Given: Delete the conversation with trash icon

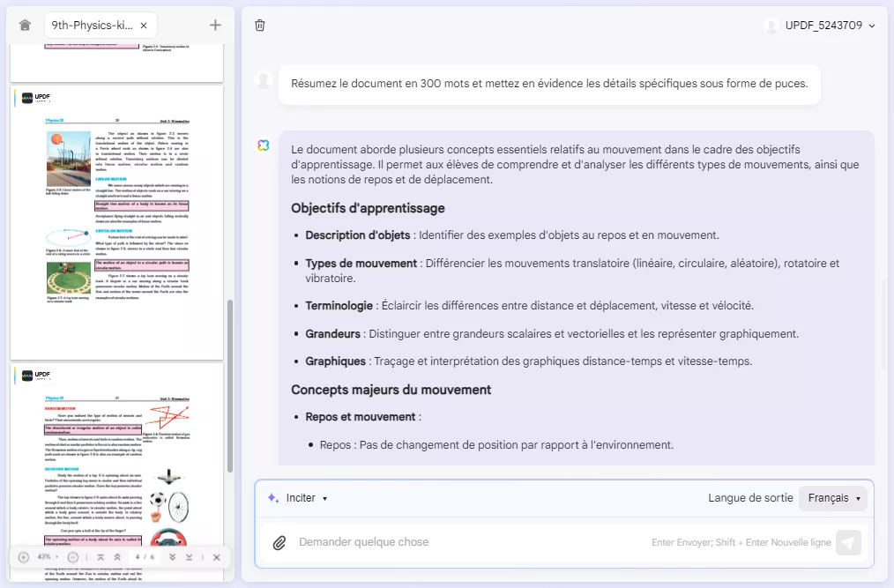Looking at the screenshot, I should (260, 25).
